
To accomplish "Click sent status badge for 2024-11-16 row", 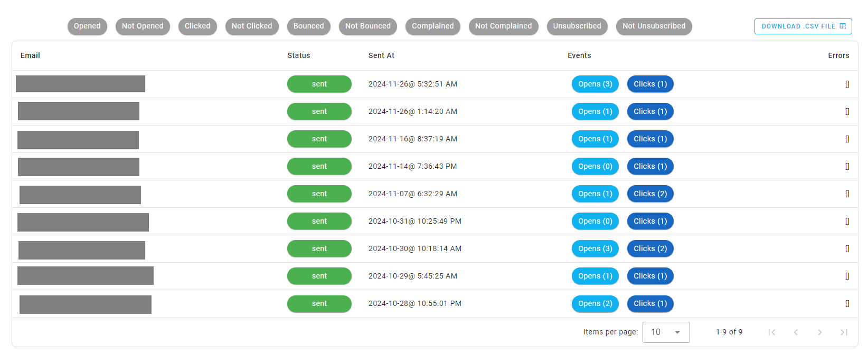I will 319,139.
